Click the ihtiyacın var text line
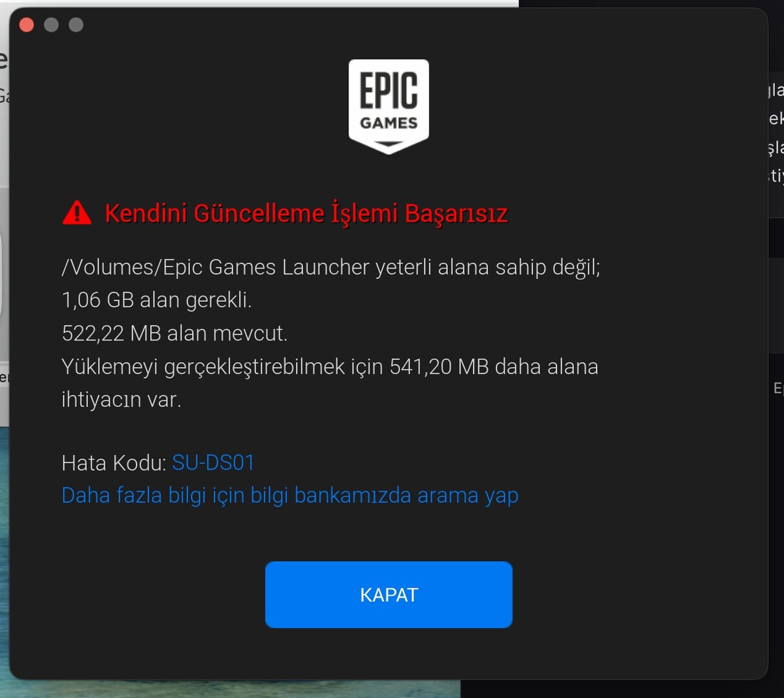This screenshot has height=698, width=784. (122, 399)
